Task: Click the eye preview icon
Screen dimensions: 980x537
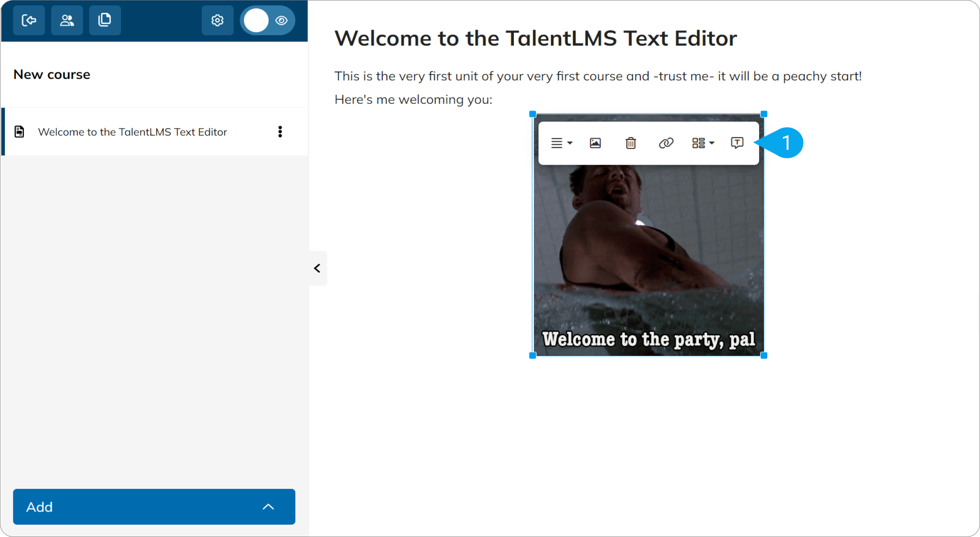Action: (281, 20)
